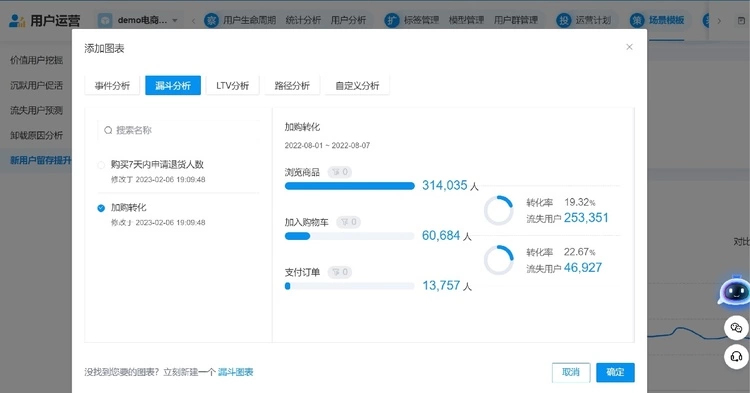
Task: Click the 扩 round icon before 标签管理
Action: 392,20
